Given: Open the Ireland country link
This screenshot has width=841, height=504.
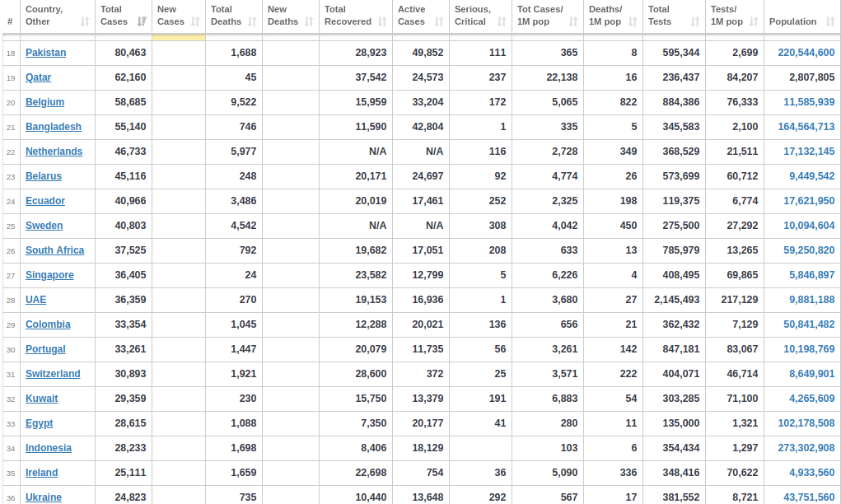Looking at the screenshot, I should (41, 473).
